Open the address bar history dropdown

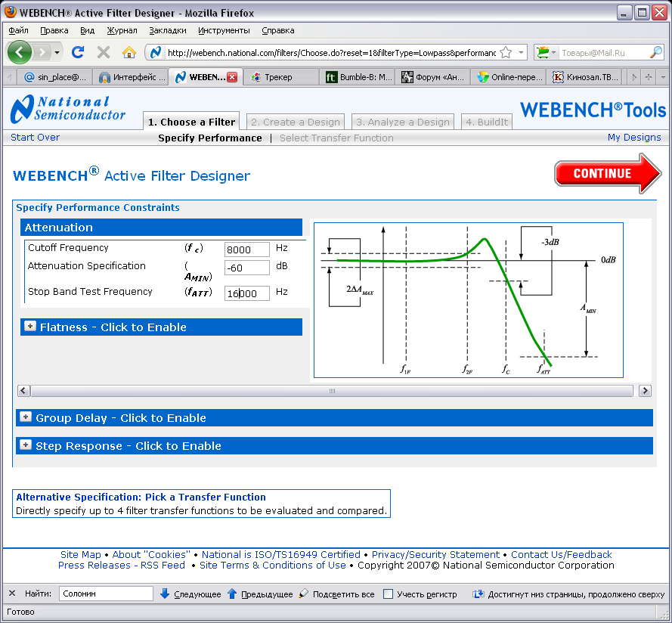(521, 53)
